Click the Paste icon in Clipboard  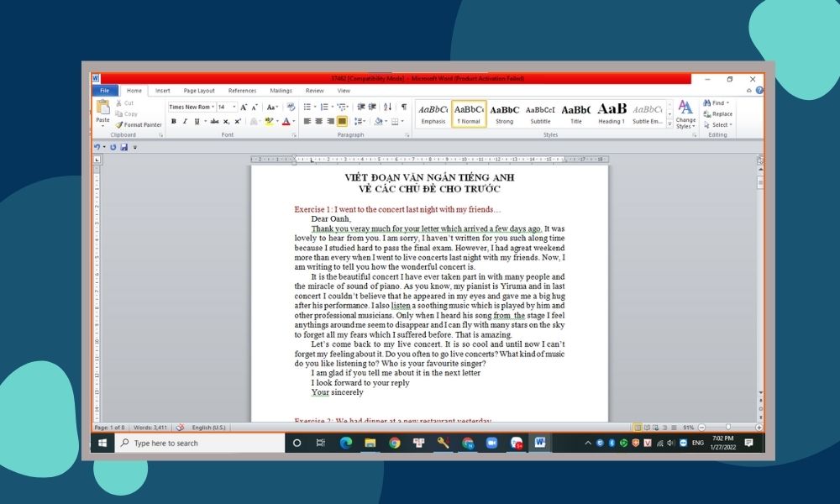click(x=102, y=109)
